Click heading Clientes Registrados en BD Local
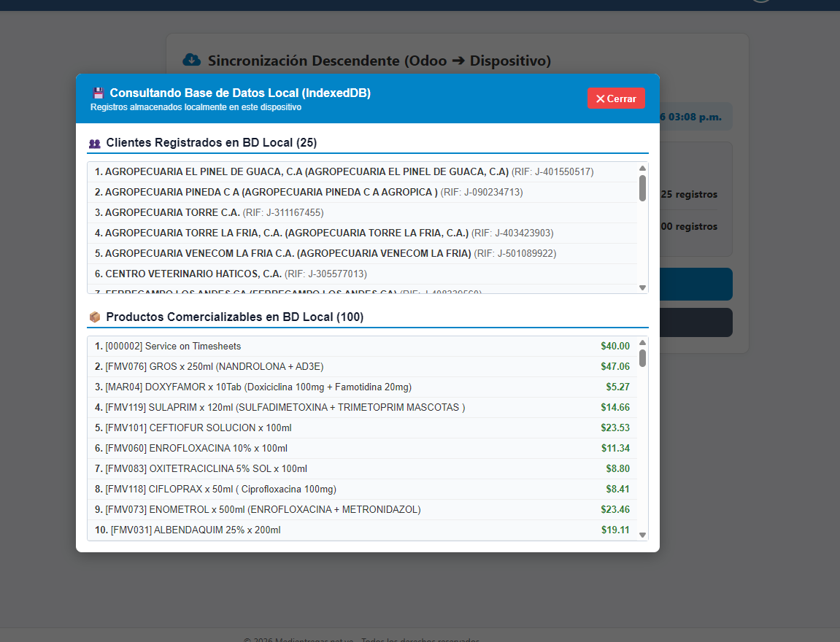The image size is (840, 642). pos(211,143)
